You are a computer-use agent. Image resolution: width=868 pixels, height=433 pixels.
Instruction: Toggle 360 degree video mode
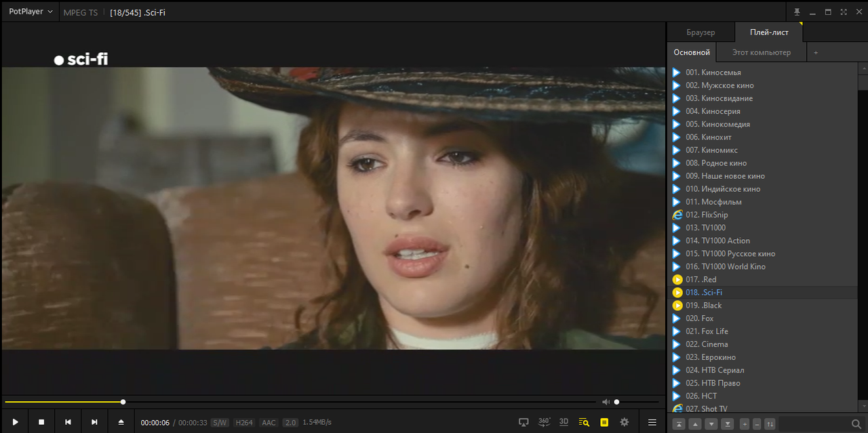pyautogui.click(x=544, y=422)
